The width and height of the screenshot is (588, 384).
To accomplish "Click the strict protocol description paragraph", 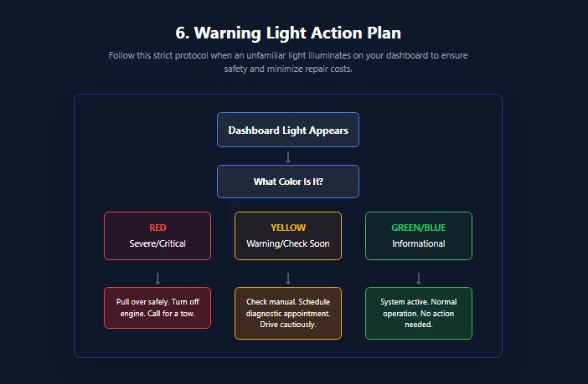I will pyautogui.click(x=288, y=62).
